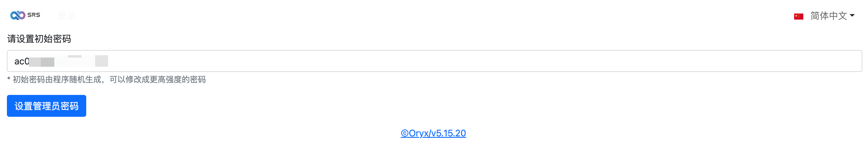Select the faint 登录 nav item
This screenshot has height=149, width=868.
point(66,16)
